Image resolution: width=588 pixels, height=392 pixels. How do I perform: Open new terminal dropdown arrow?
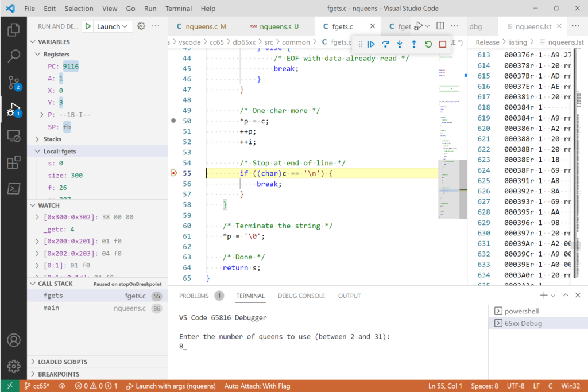pyautogui.click(x=553, y=296)
